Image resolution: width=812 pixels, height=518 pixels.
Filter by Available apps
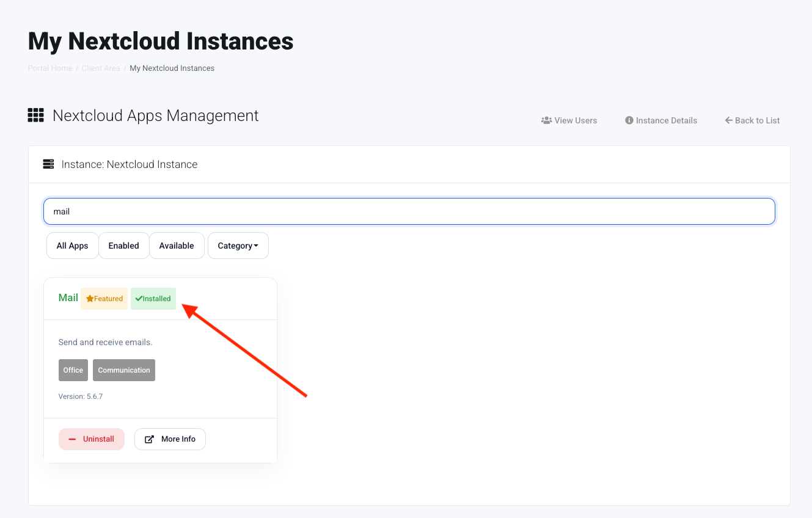pyautogui.click(x=177, y=246)
